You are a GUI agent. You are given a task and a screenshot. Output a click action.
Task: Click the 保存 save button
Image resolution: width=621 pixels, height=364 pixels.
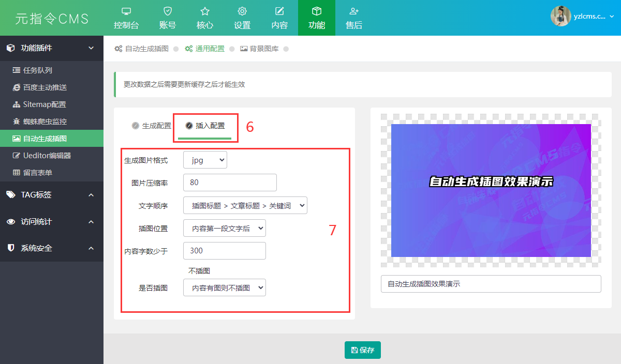pyautogui.click(x=363, y=350)
